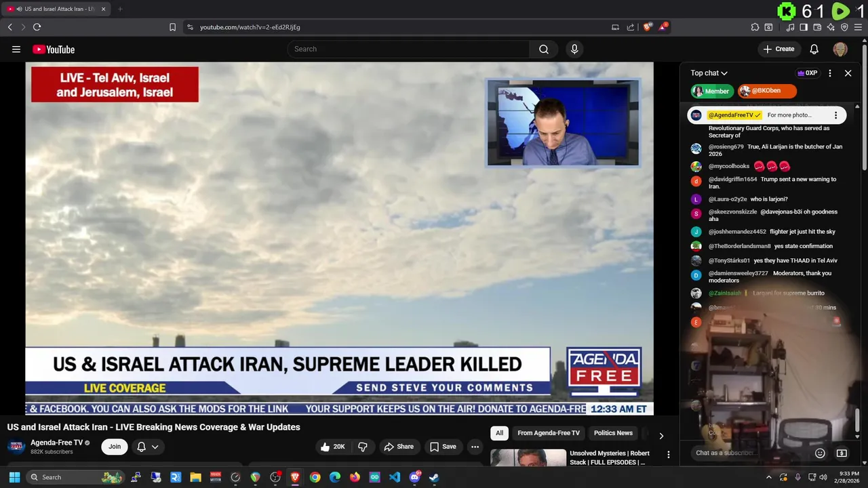This screenshot has width=868, height=488.
Task: Click the Agenda-Free TV channel avatar
Action: (16, 447)
